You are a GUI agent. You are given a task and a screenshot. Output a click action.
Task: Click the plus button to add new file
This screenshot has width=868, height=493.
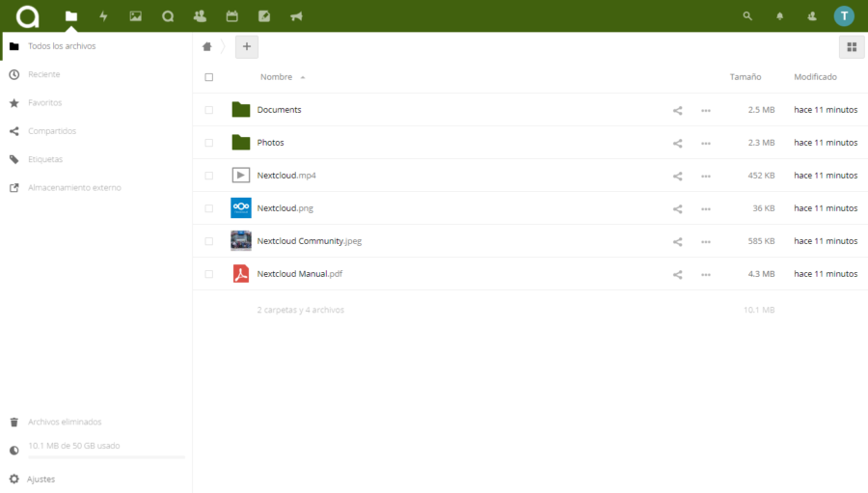point(247,46)
